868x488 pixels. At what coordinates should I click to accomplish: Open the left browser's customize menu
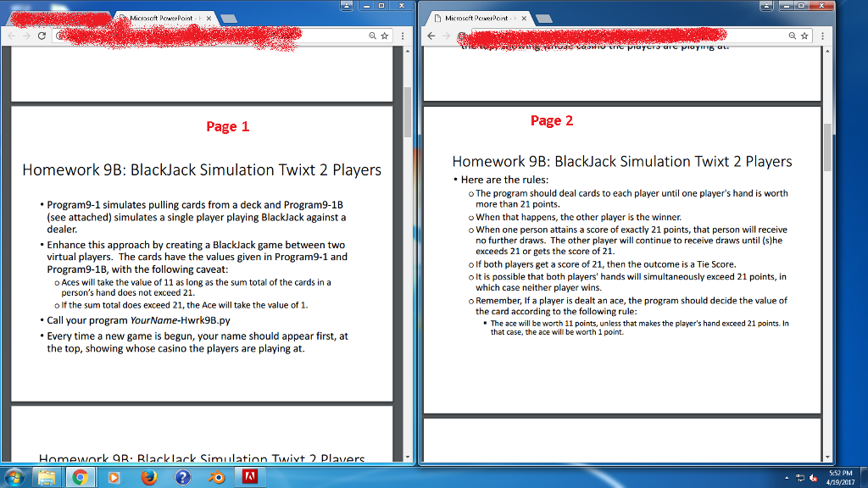point(401,36)
